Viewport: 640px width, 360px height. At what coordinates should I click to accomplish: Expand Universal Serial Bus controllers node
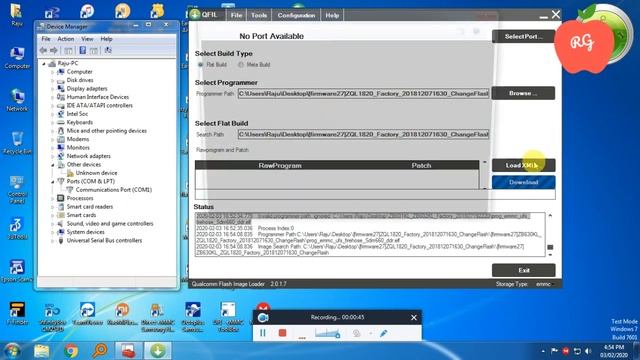[x=52, y=241]
